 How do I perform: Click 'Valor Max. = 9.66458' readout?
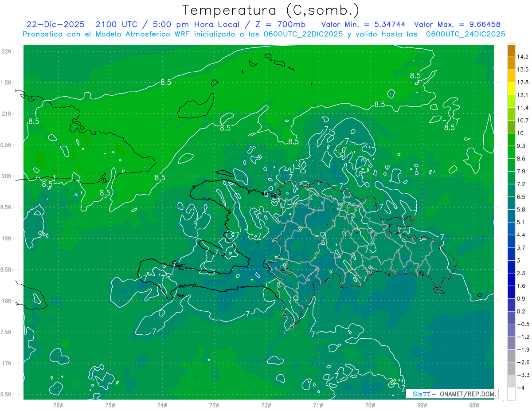click(x=458, y=24)
